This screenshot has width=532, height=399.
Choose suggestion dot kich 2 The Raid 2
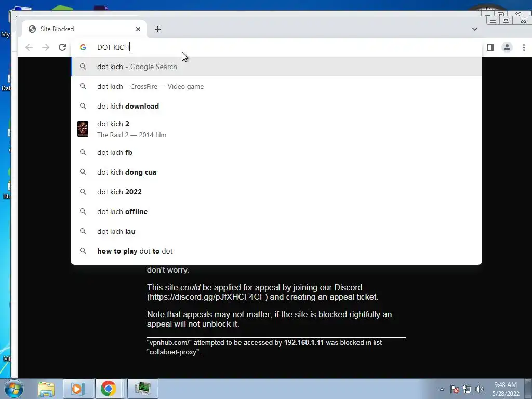point(276,129)
